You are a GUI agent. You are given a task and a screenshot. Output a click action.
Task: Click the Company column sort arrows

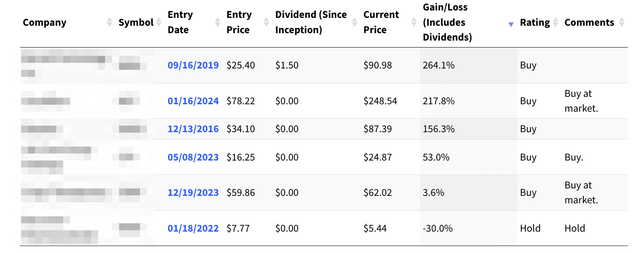[110, 22]
